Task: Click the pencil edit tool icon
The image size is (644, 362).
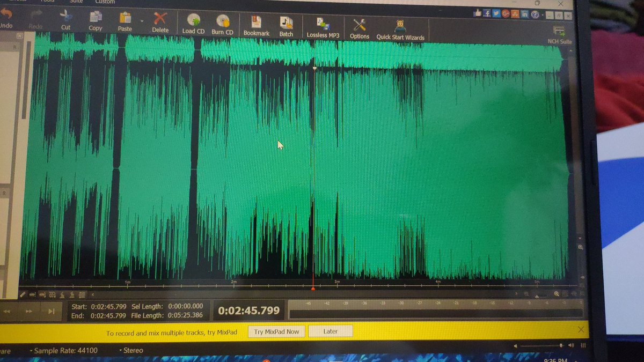Action: click(24, 294)
